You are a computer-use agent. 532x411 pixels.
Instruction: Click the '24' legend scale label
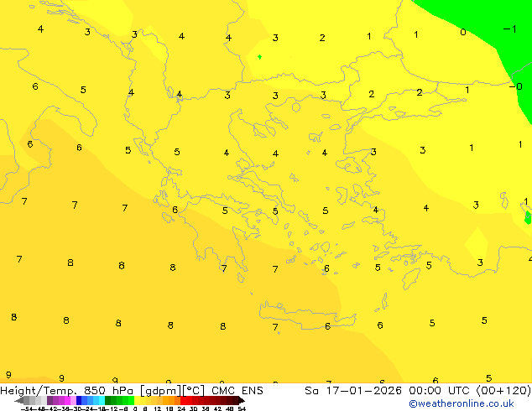tap(181, 408)
